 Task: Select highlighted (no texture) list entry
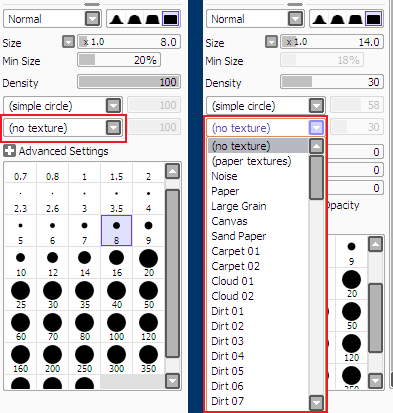[x=258, y=146]
